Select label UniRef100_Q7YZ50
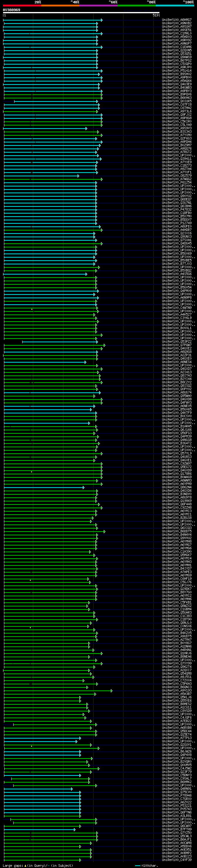This screenshot has height=868, width=197. click(x=176, y=833)
